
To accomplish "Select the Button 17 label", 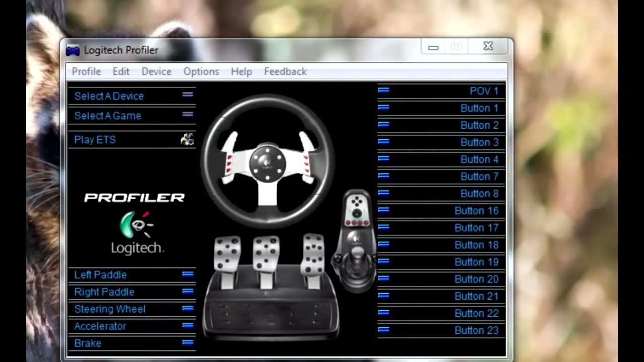I will tap(476, 228).
